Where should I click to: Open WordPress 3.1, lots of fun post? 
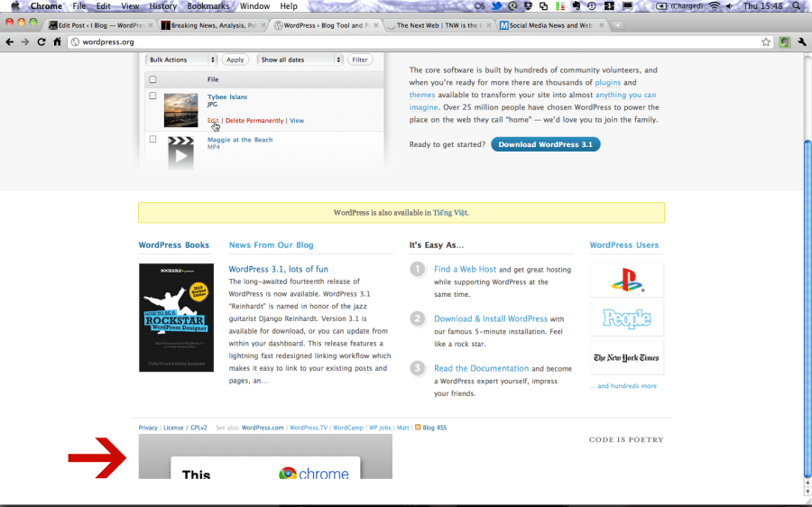click(279, 270)
